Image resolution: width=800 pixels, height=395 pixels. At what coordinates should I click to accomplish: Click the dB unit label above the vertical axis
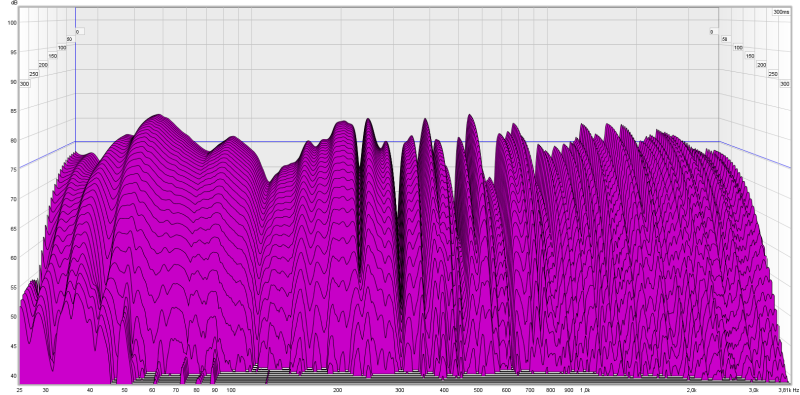click(x=14, y=3)
